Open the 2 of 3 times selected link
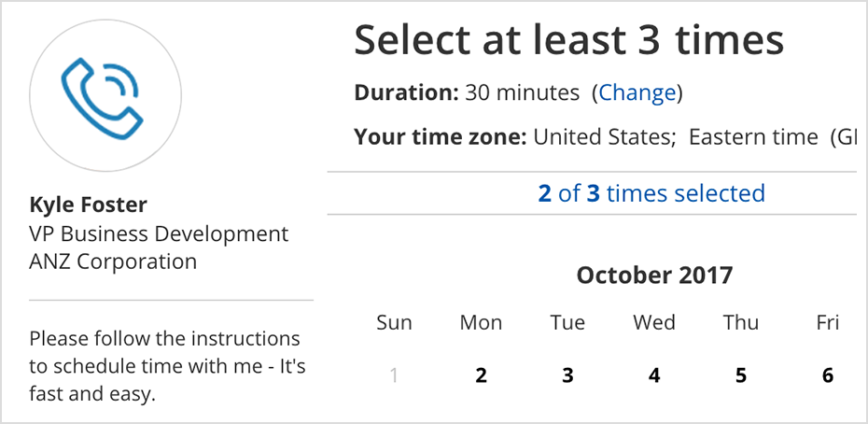868x424 pixels. coord(651,193)
